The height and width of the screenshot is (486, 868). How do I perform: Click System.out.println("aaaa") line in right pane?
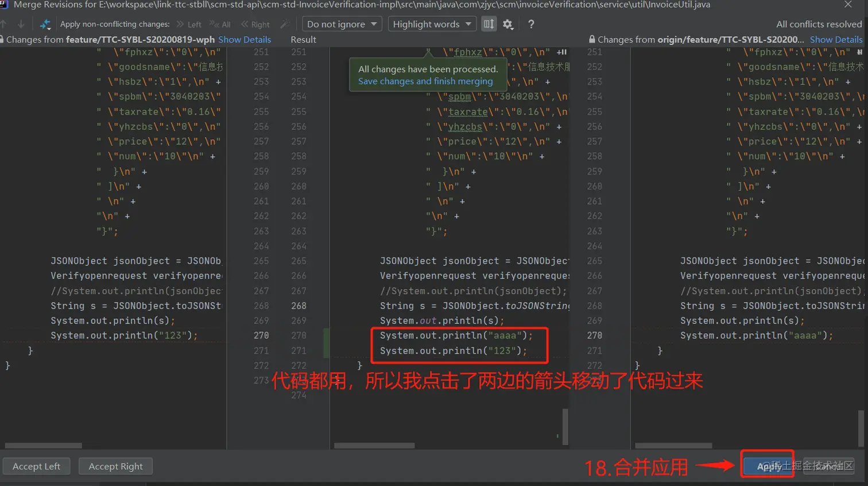click(x=757, y=335)
